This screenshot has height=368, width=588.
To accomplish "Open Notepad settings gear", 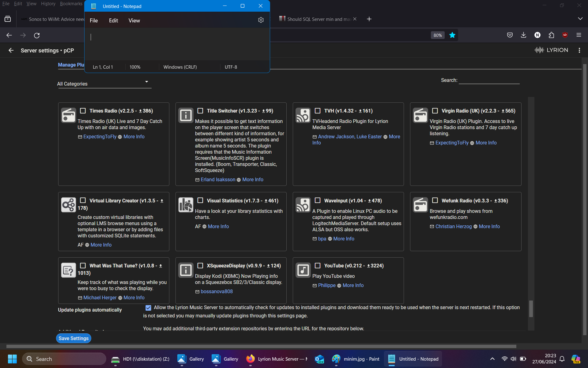I will point(261,20).
